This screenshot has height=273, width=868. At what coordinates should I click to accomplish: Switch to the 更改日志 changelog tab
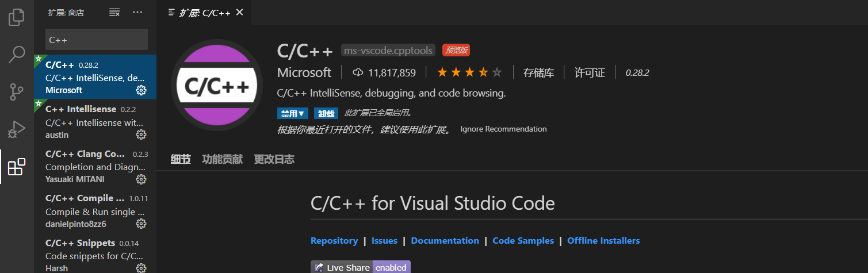(274, 159)
